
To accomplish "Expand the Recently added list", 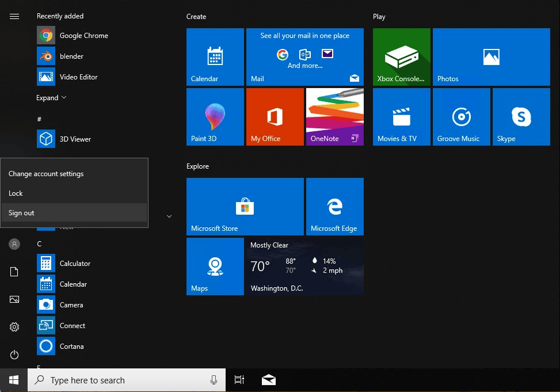I will click(51, 98).
